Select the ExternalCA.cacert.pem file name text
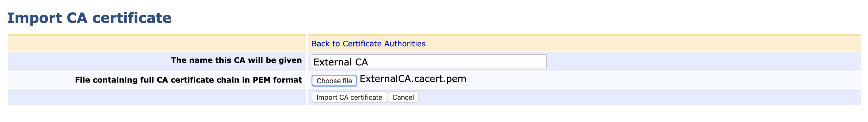868x122 pixels. click(x=413, y=79)
